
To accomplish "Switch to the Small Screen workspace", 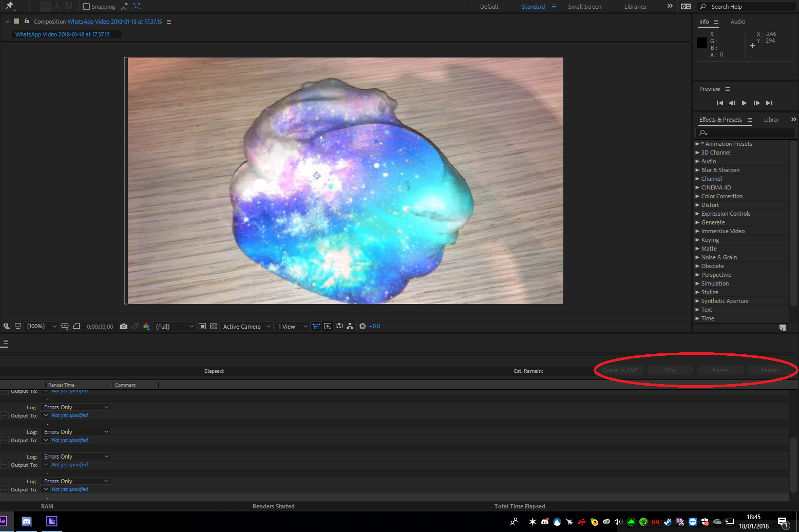I will tap(585, 7).
